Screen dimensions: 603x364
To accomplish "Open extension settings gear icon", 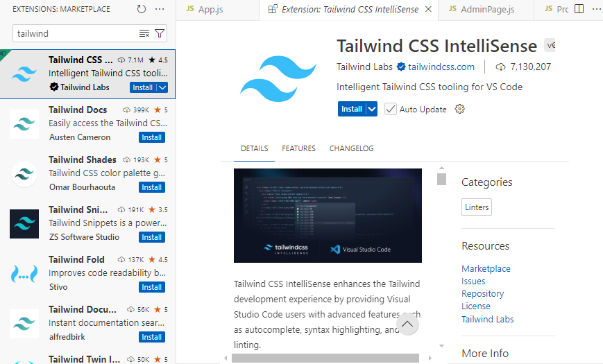I will pos(459,109).
